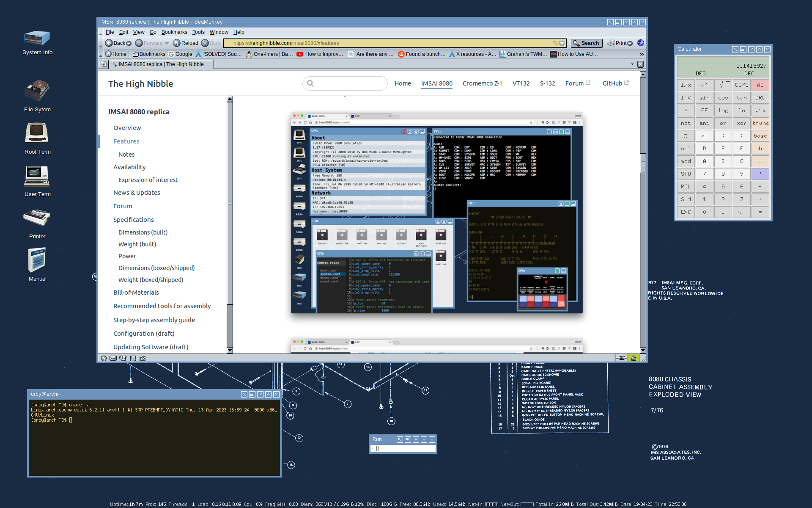Click the new tab button on tab bar
This screenshot has width=812, height=508.
[x=103, y=64]
